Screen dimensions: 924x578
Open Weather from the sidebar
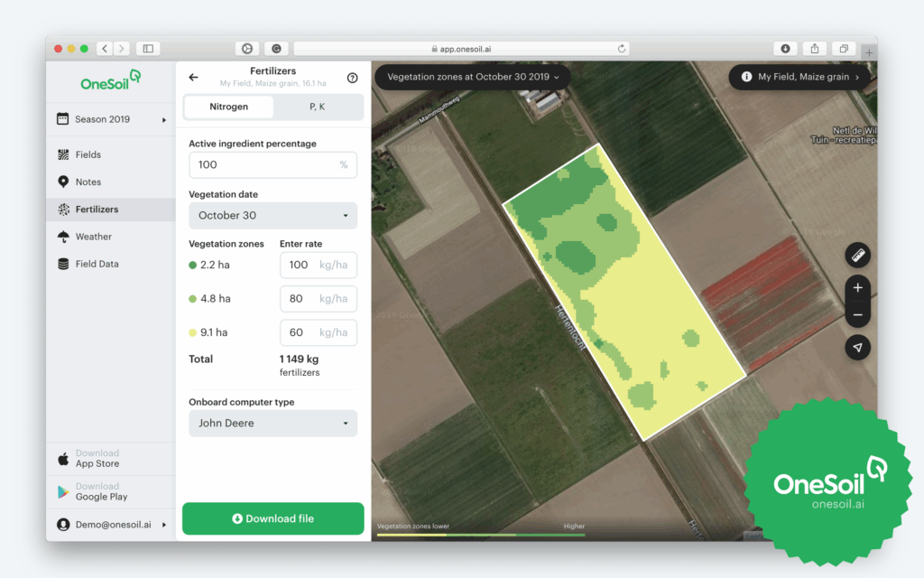pyautogui.click(x=93, y=237)
